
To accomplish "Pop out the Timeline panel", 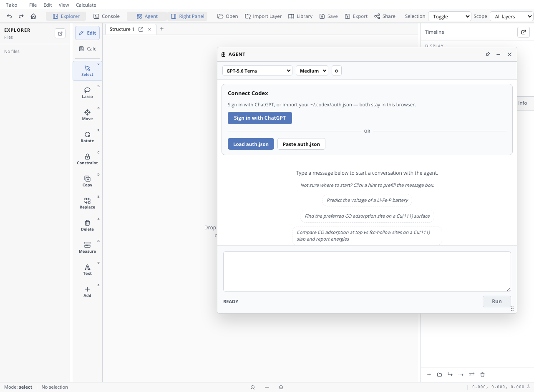I will 523,32.
